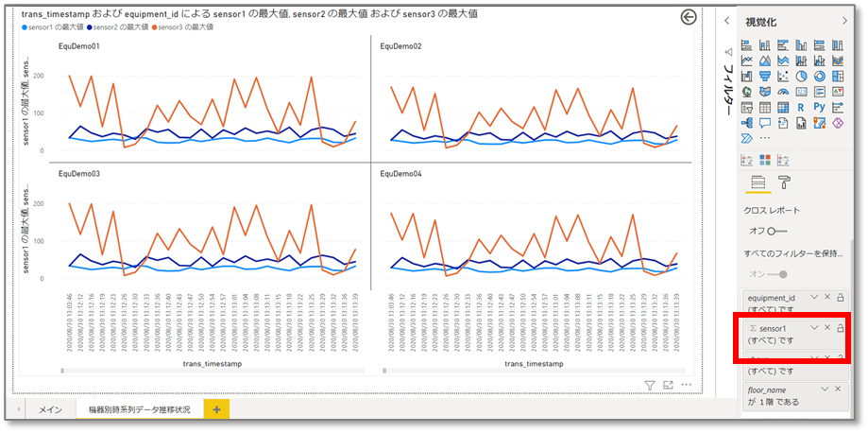Click the four-color squares custom visual
Image resolution: width=868 pixels, height=433 pixels.
(765, 161)
